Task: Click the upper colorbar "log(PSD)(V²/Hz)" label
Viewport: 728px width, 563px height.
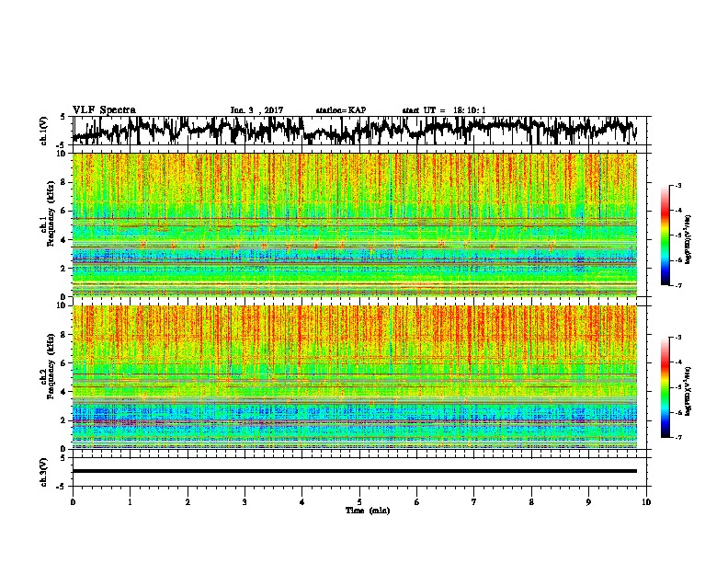Action: pos(688,240)
